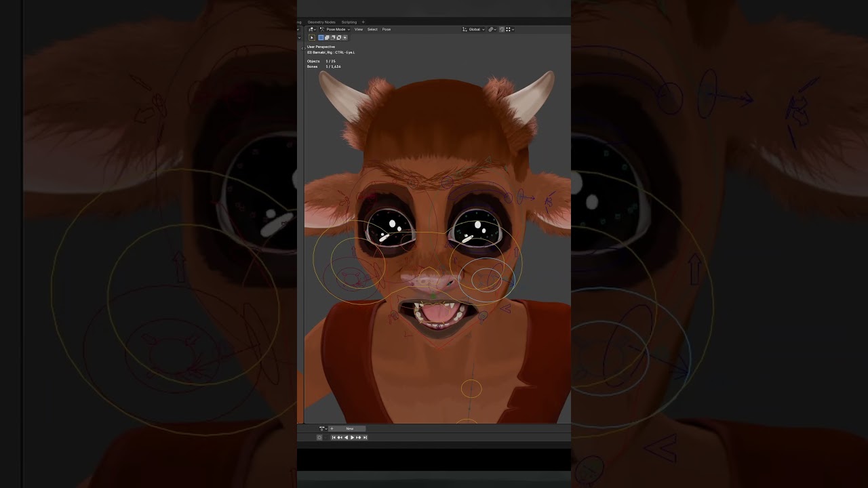Image resolution: width=868 pixels, height=488 pixels.
Task: Toggle the auto keying record button
Action: coord(319,437)
